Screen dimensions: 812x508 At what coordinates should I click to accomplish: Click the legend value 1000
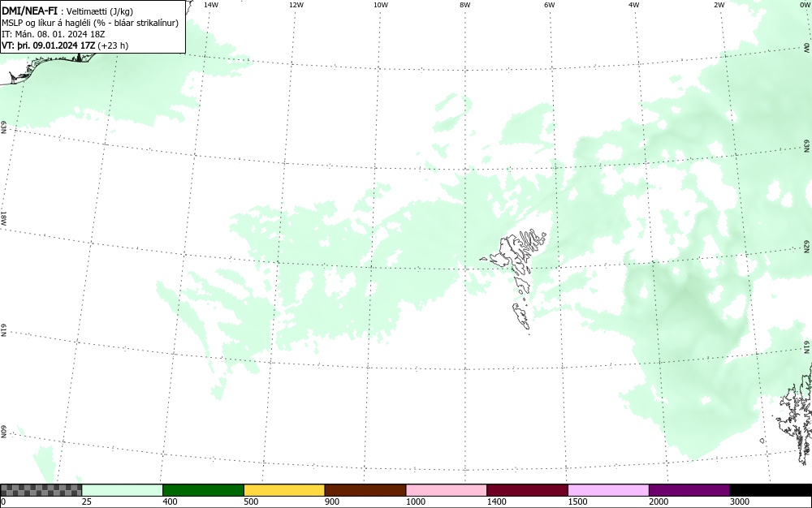coord(415,502)
